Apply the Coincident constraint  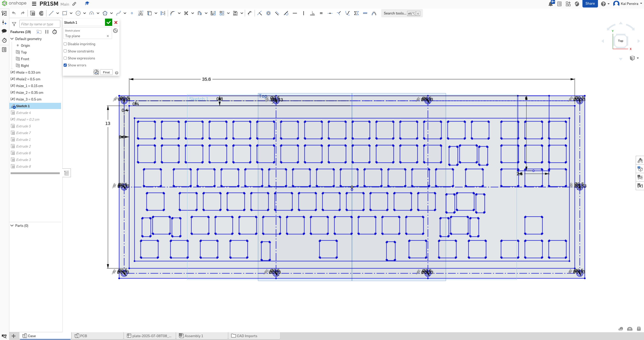click(x=260, y=13)
